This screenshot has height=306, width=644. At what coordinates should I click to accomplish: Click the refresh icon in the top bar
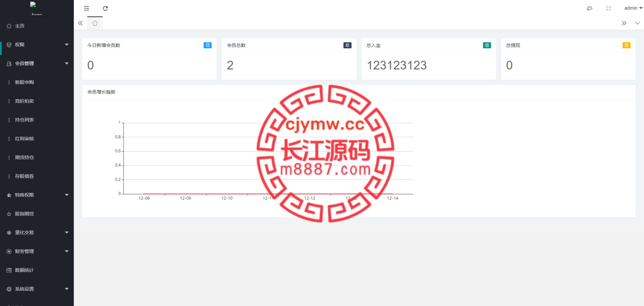[105, 8]
